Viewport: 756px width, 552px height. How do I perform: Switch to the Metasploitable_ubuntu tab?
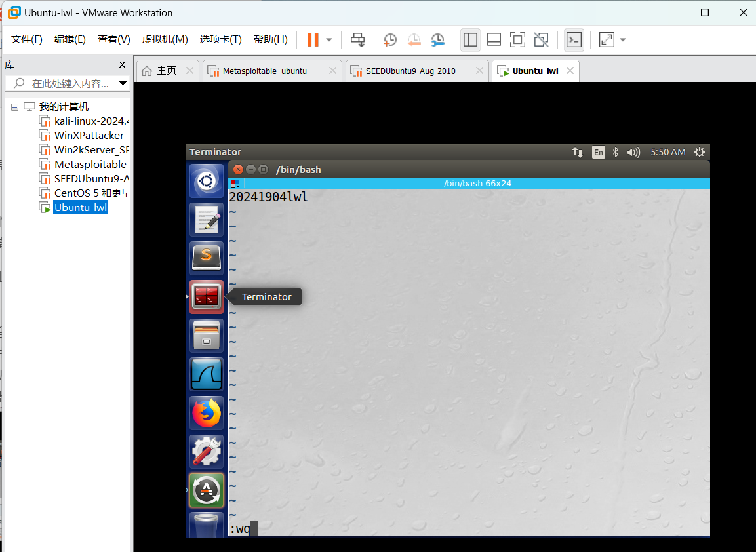tap(265, 71)
